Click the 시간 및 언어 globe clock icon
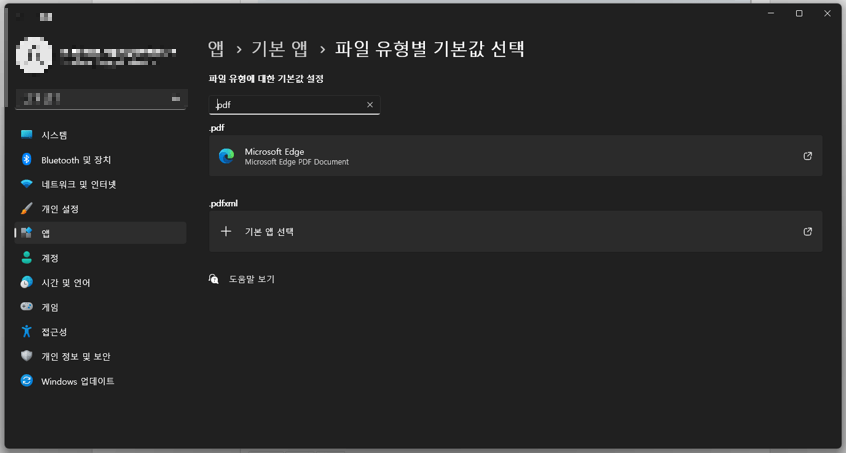This screenshot has height=453, width=846. (26, 282)
